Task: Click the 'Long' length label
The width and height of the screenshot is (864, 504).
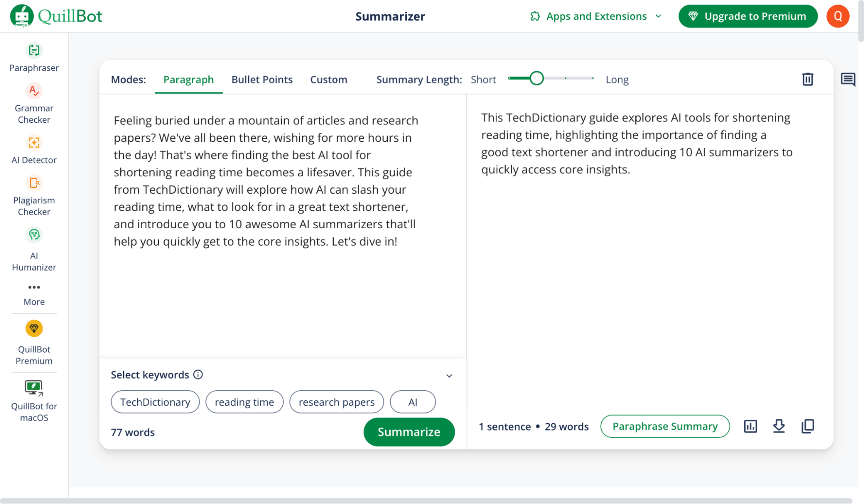Action: [617, 80]
